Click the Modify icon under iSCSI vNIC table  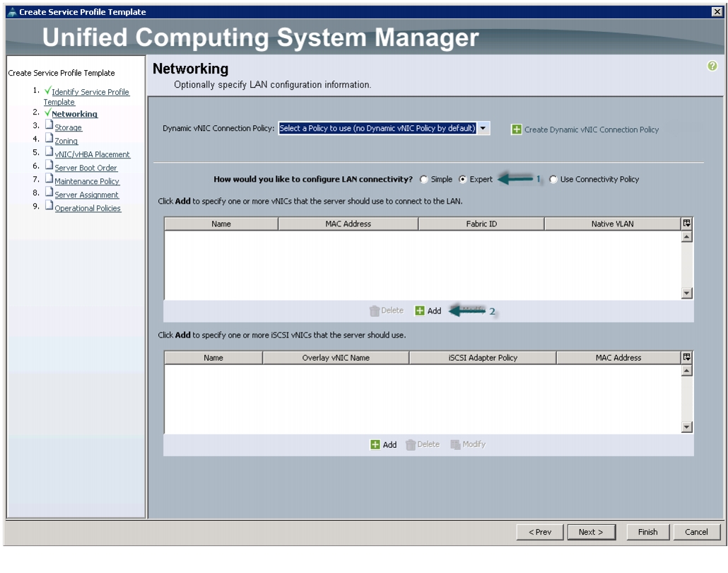[455, 445]
